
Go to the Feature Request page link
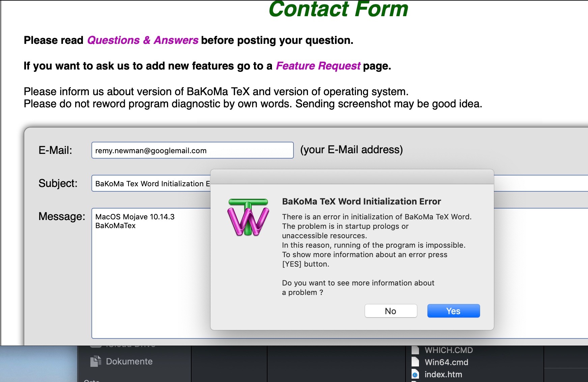(x=318, y=66)
